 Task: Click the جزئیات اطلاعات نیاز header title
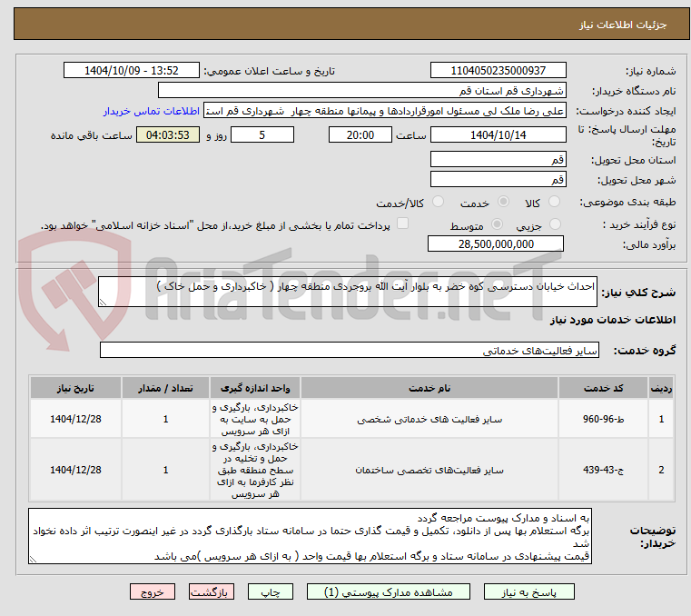622,25
